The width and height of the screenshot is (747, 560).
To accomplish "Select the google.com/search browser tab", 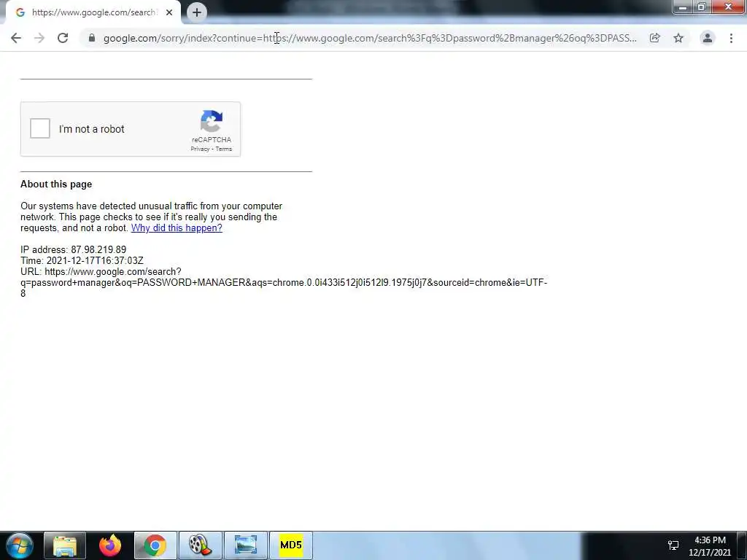I will (x=93, y=12).
